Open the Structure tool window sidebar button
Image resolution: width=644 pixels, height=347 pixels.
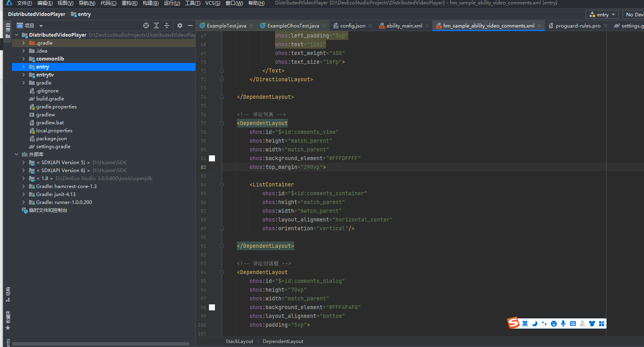8,294
